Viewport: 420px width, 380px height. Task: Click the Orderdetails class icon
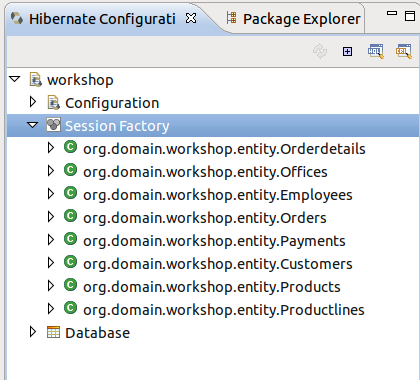click(x=70, y=147)
